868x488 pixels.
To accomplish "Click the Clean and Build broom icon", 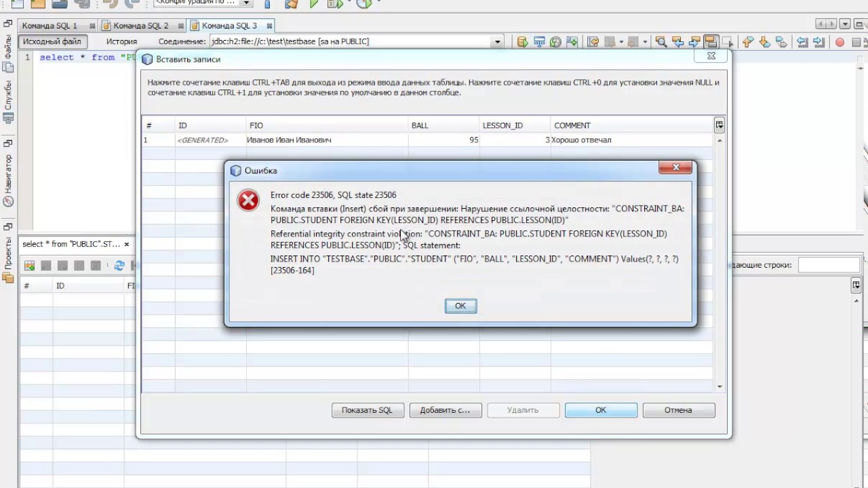I will point(291,3).
